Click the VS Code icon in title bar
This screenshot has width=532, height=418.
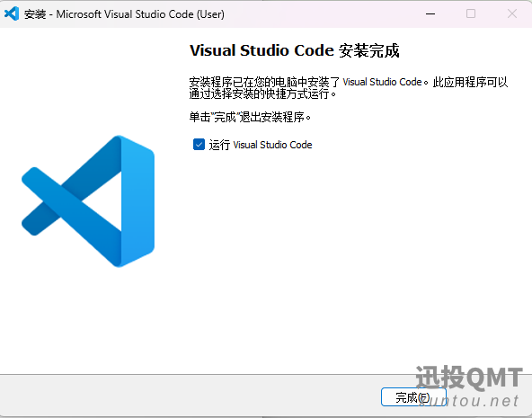click(12, 13)
